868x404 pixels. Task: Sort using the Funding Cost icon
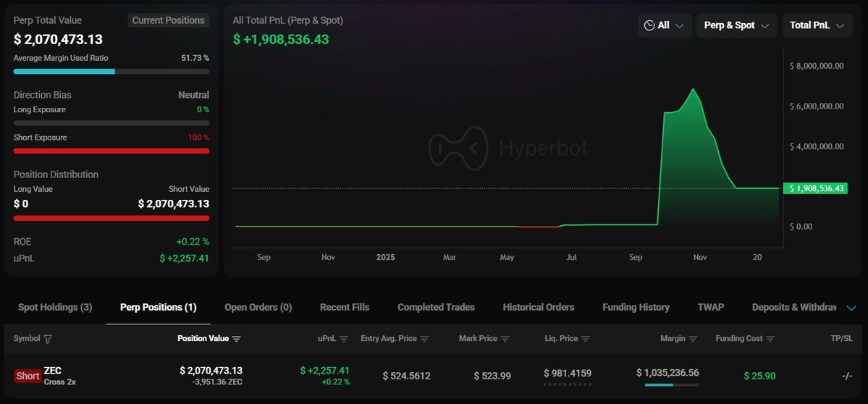click(x=770, y=339)
